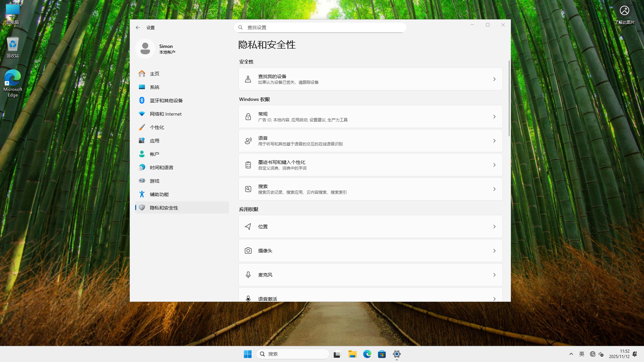Click the 查找设置 search field
644x362 pixels.
point(320,27)
